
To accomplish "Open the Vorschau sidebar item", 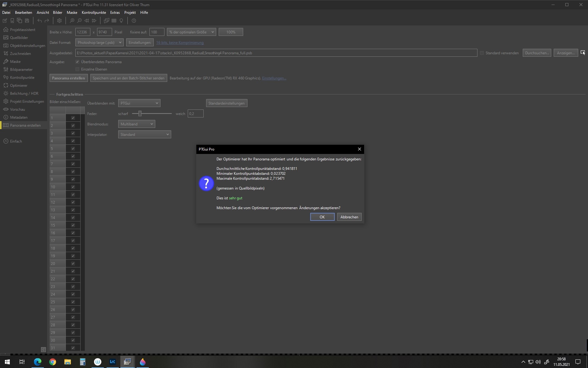I will [17, 109].
